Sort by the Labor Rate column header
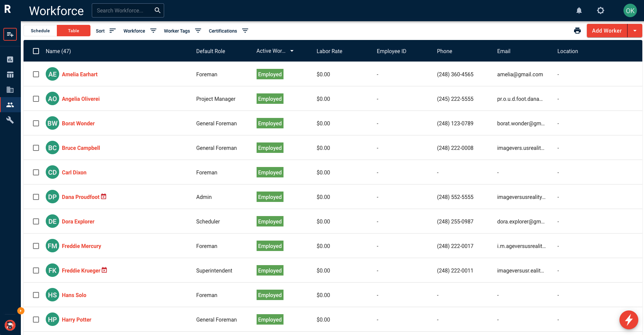Image resolution: width=644 pixels, height=335 pixels. 329,51
